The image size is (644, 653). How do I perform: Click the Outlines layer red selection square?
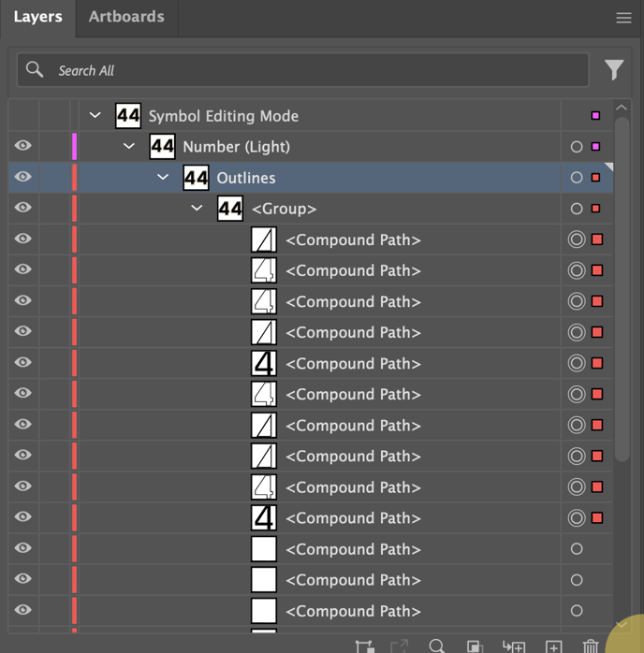(x=595, y=178)
